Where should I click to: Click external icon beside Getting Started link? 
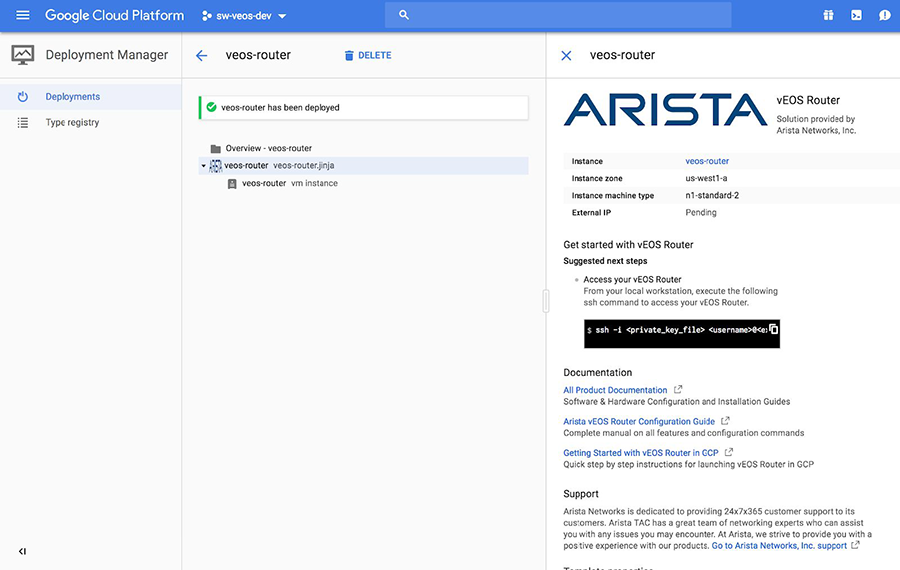point(728,452)
